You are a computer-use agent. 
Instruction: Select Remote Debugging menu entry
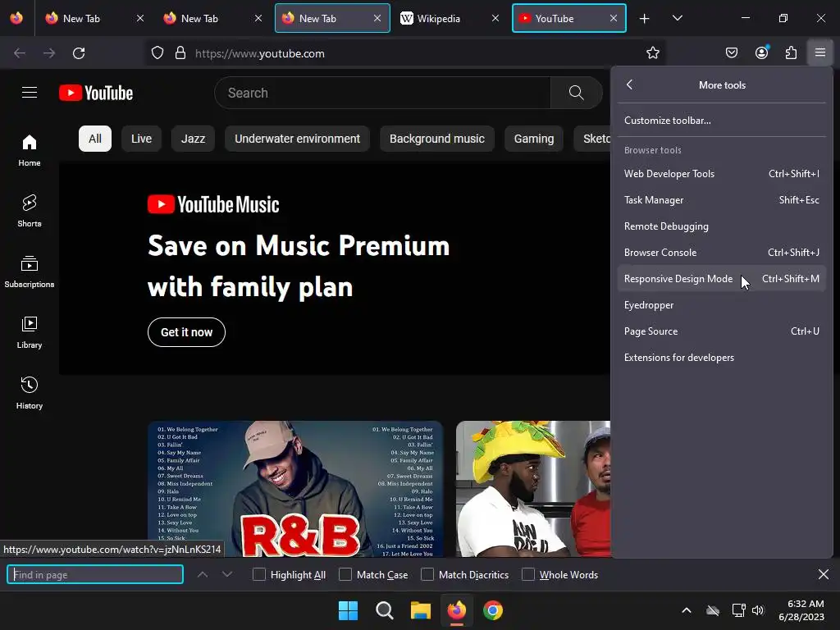coord(722,226)
